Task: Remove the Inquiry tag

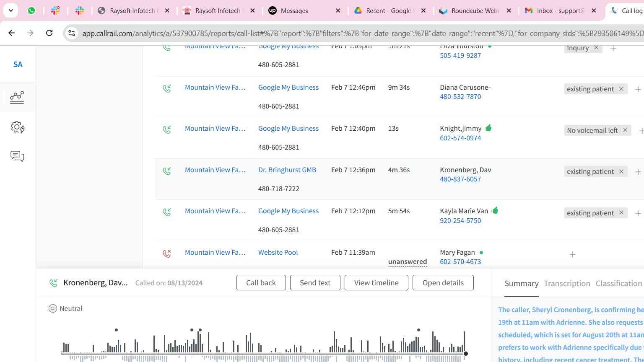Action: [596, 48]
